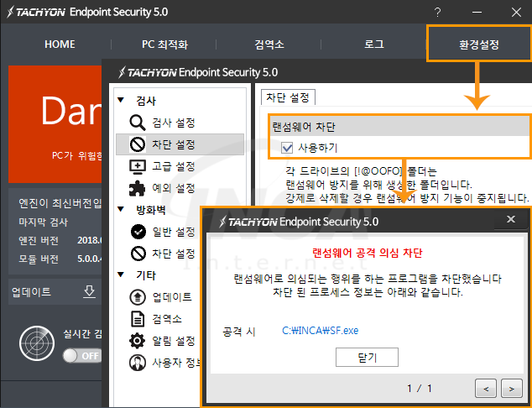Open the 로그 tab

[374, 44]
